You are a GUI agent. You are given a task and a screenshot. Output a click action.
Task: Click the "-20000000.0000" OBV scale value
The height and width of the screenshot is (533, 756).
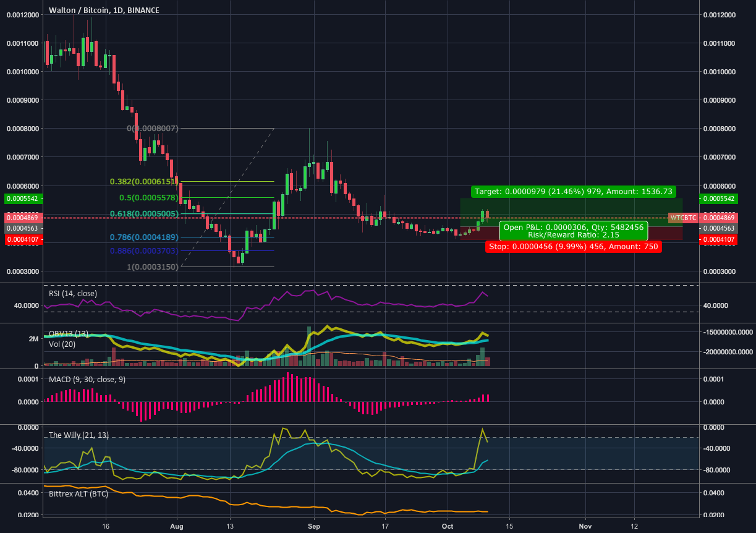727,352
